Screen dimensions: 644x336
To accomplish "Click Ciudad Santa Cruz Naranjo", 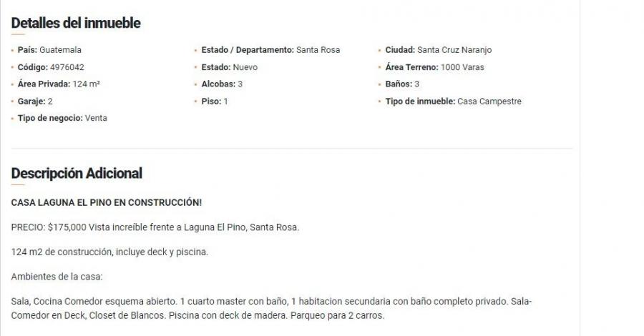I will (x=438, y=50).
